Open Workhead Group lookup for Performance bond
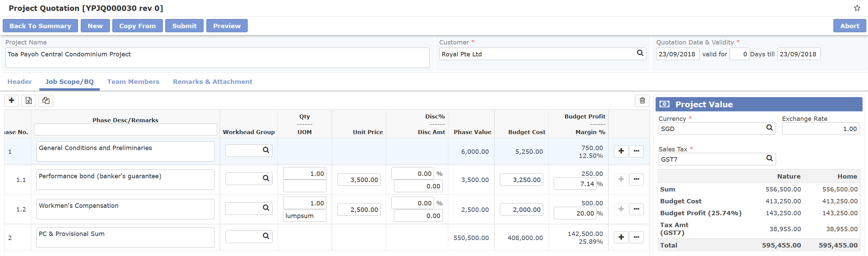868x256 pixels. (266, 178)
